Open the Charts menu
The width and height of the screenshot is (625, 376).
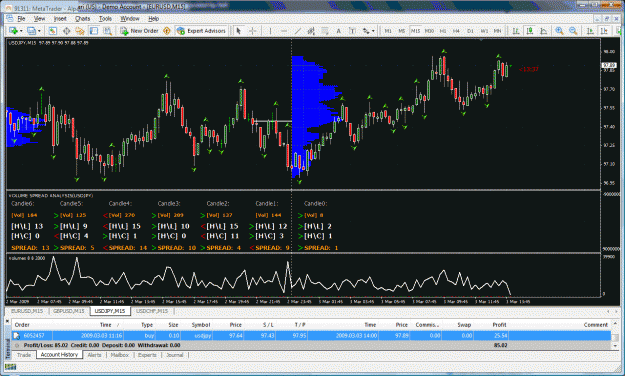83,19
